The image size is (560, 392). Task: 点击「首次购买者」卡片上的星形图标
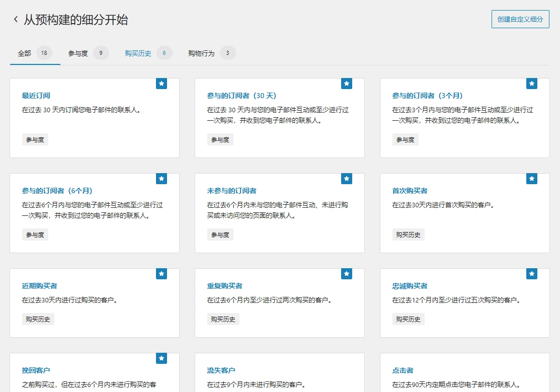point(531,179)
